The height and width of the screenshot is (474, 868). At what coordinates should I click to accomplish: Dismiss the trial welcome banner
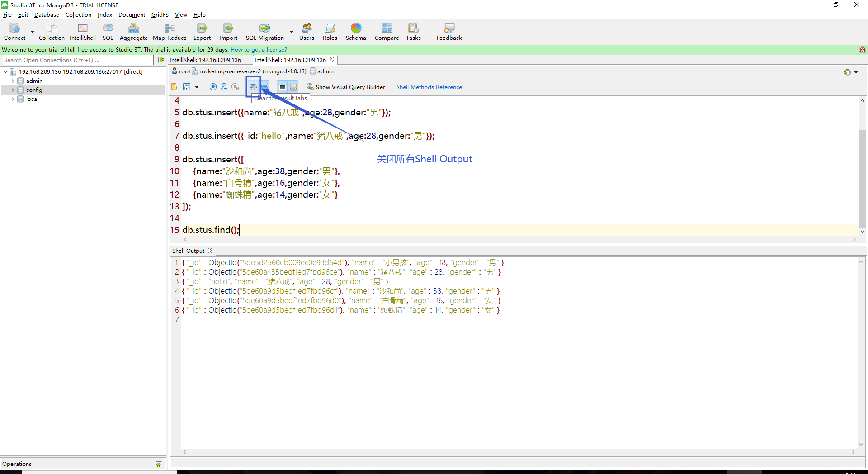point(863,50)
